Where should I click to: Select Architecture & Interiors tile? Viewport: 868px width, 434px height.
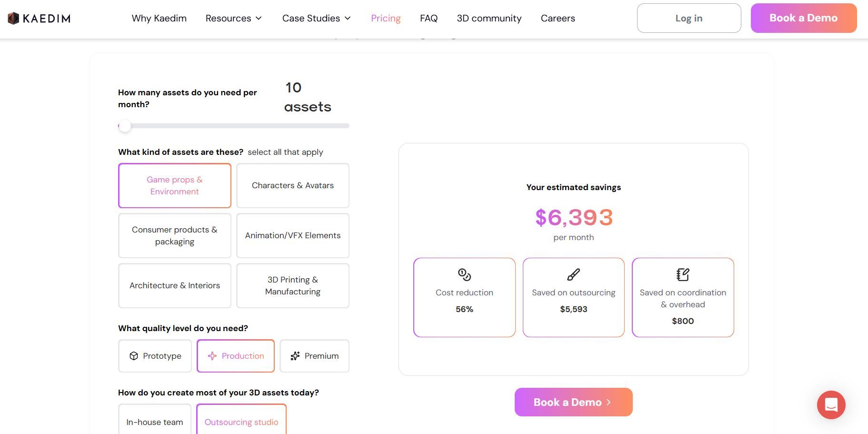pyautogui.click(x=174, y=285)
